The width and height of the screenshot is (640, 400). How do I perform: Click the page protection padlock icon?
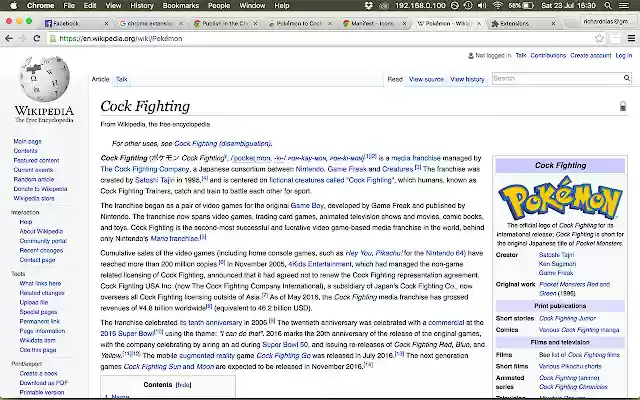click(622, 107)
